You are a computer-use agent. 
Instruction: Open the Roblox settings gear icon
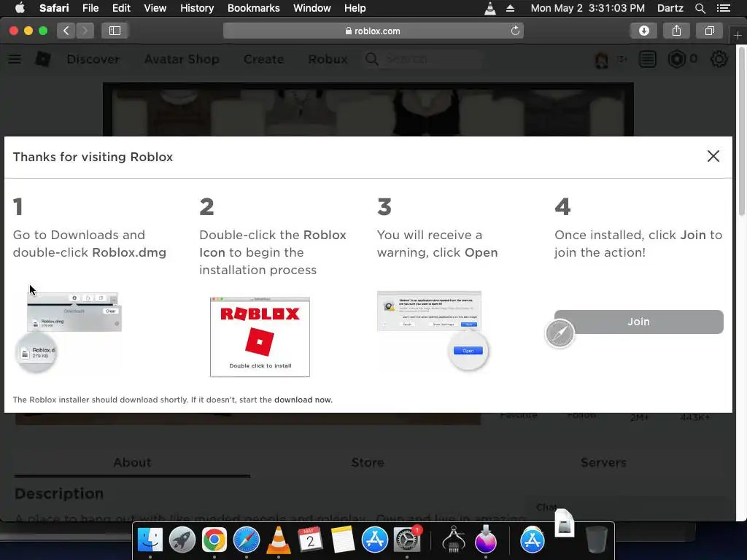(719, 59)
